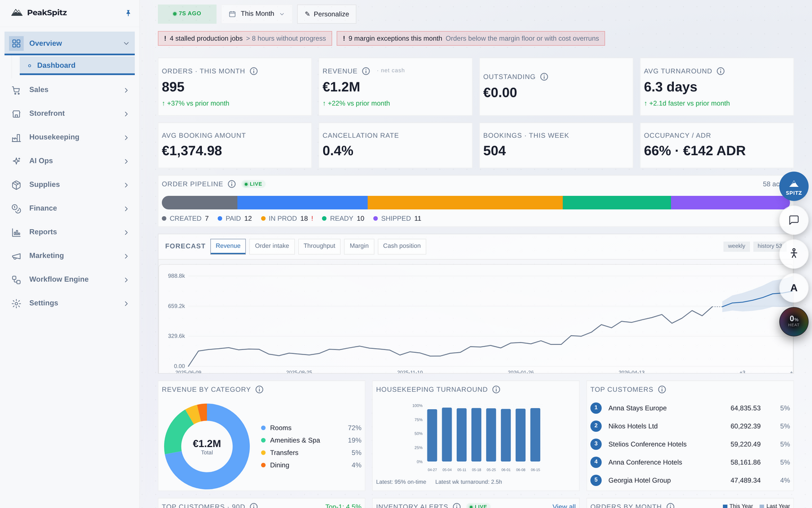The image size is (812, 508).
Task: Click the SHIPPED 11 pipeline legend
Action: coord(397,218)
